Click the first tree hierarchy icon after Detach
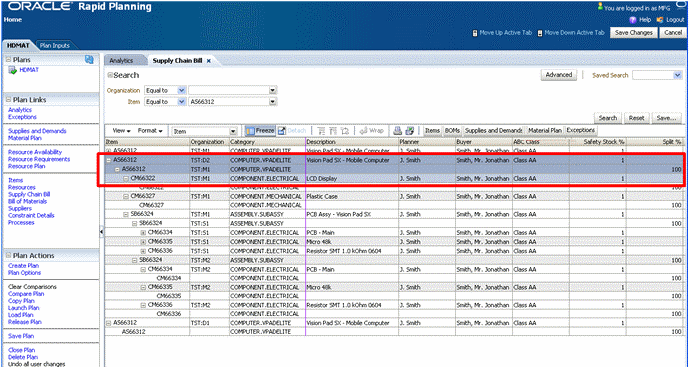The image size is (690, 367). coord(322,131)
